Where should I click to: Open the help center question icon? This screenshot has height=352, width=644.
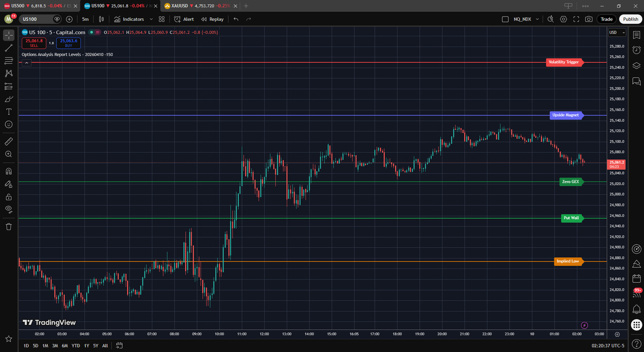click(x=636, y=343)
